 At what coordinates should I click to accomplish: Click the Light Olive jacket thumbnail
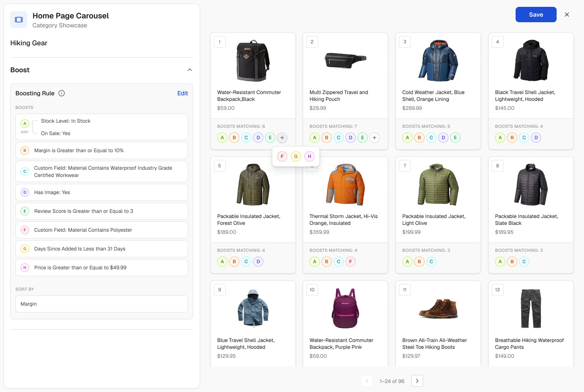tap(438, 185)
